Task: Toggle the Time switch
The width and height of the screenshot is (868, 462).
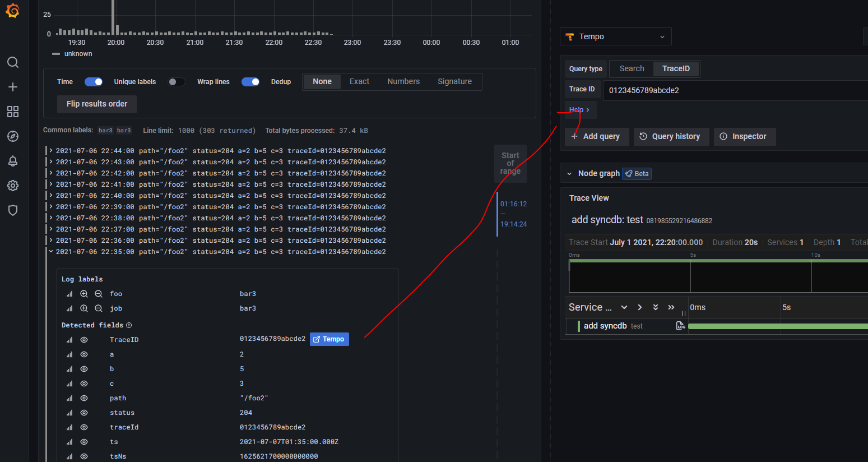Action: (x=94, y=82)
